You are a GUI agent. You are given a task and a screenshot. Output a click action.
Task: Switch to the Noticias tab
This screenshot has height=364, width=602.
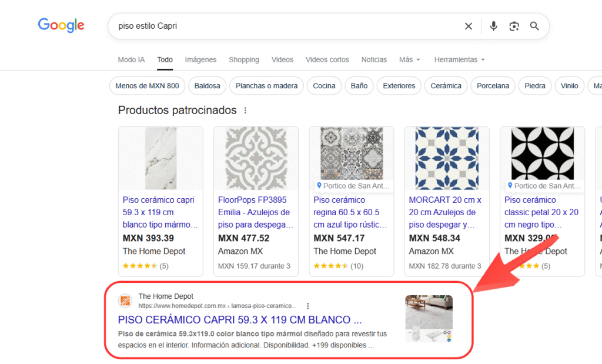pyautogui.click(x=374, y=59)
